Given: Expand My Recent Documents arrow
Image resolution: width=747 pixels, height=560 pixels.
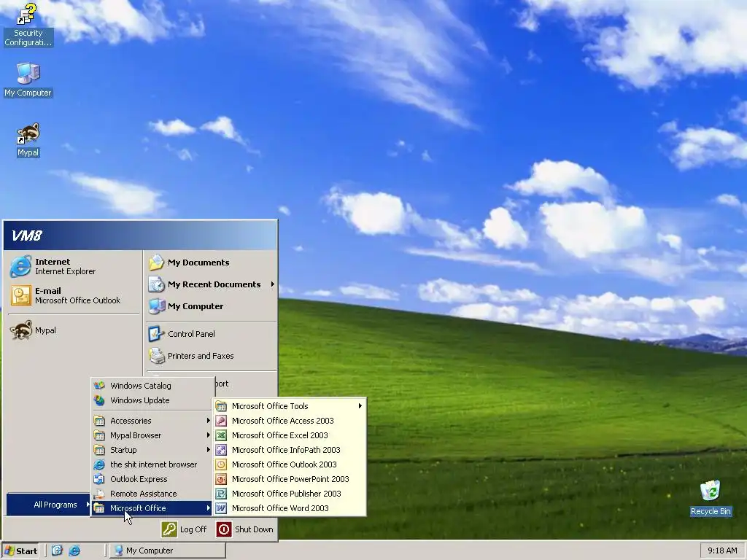Looking at the screenshot, I should (273, 284).
